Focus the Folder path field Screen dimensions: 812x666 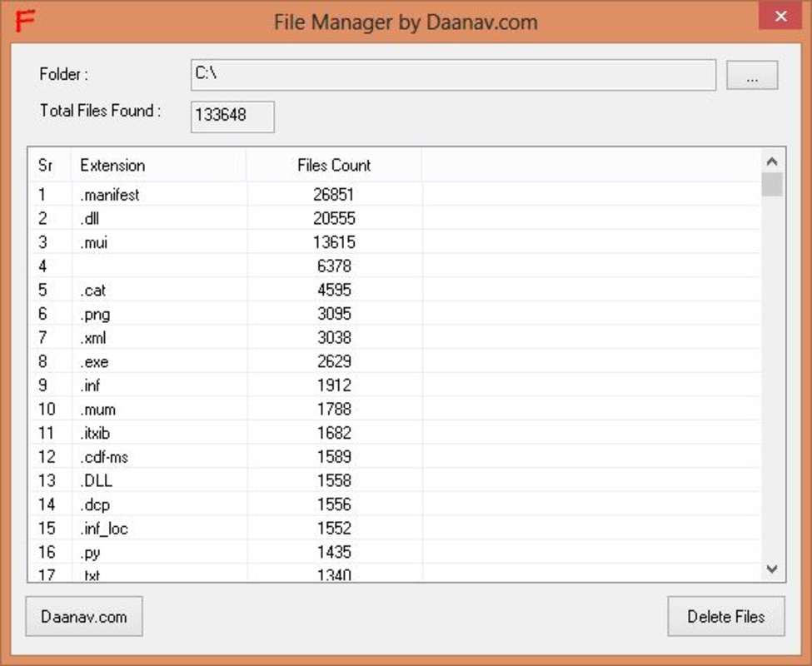(453, 75)
